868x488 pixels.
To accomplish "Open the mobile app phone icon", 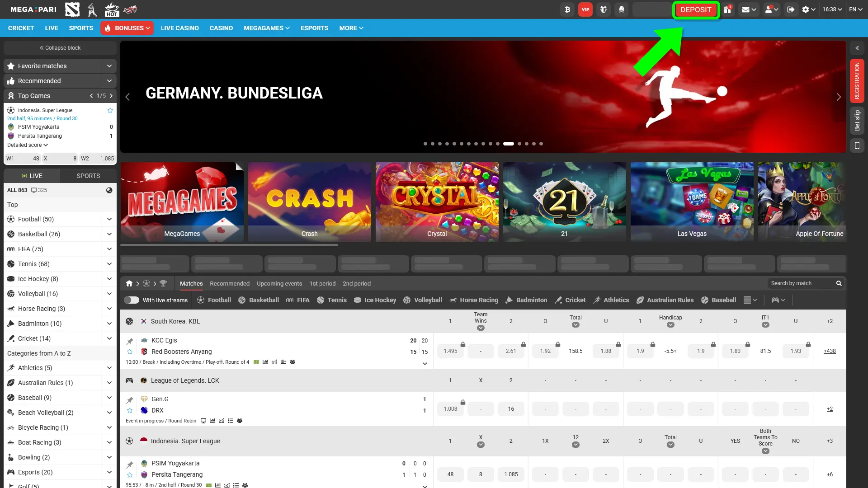I will [857, 145].
